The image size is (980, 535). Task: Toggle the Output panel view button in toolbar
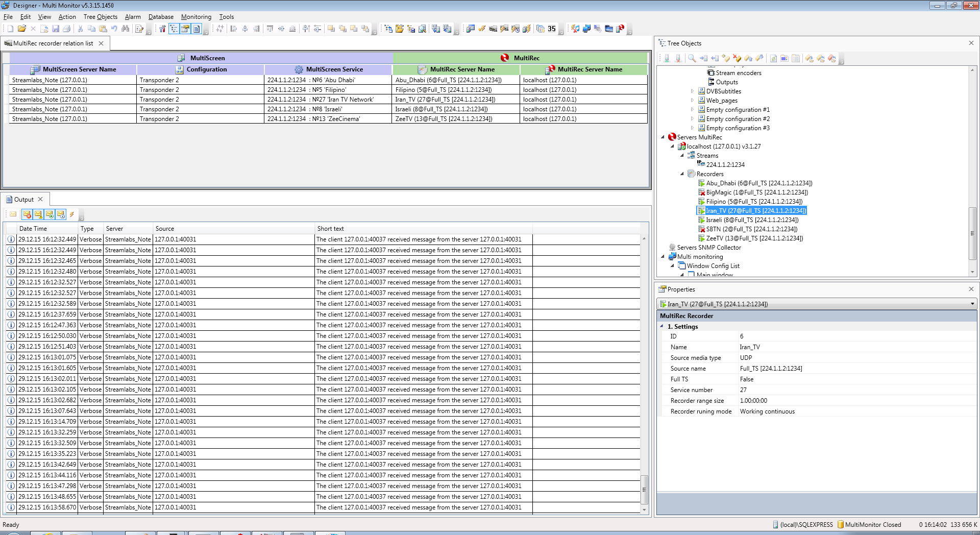click(x=197, y=29)
